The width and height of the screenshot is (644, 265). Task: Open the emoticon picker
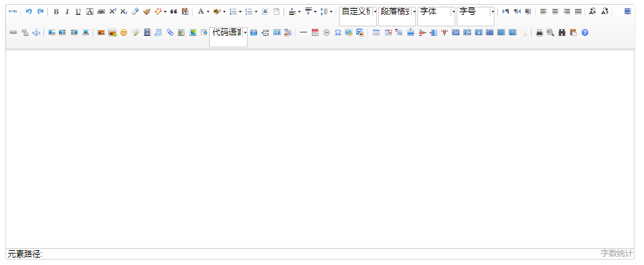[124, 32]
